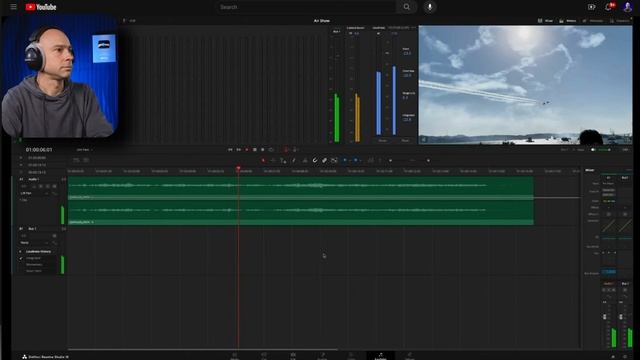Click the YouTube logo
Screen dimensions: 640x360
(41, 7)
